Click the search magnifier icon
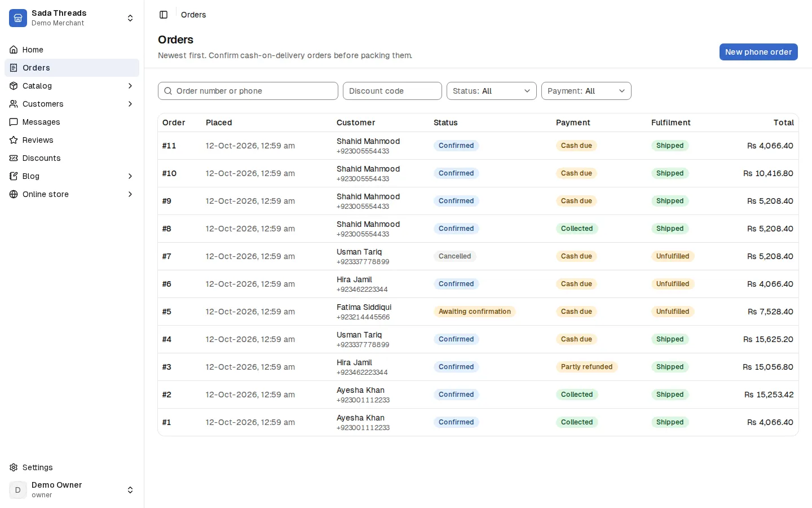Image resolution: width=812 pixels, height=508 pixels. 168,91
